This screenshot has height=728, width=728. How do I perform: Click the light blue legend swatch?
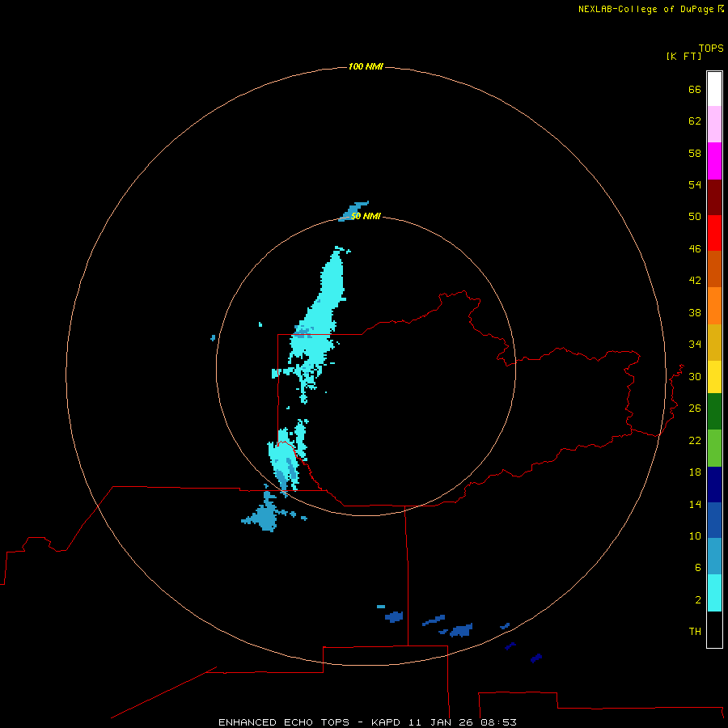[x=714, y=557]
